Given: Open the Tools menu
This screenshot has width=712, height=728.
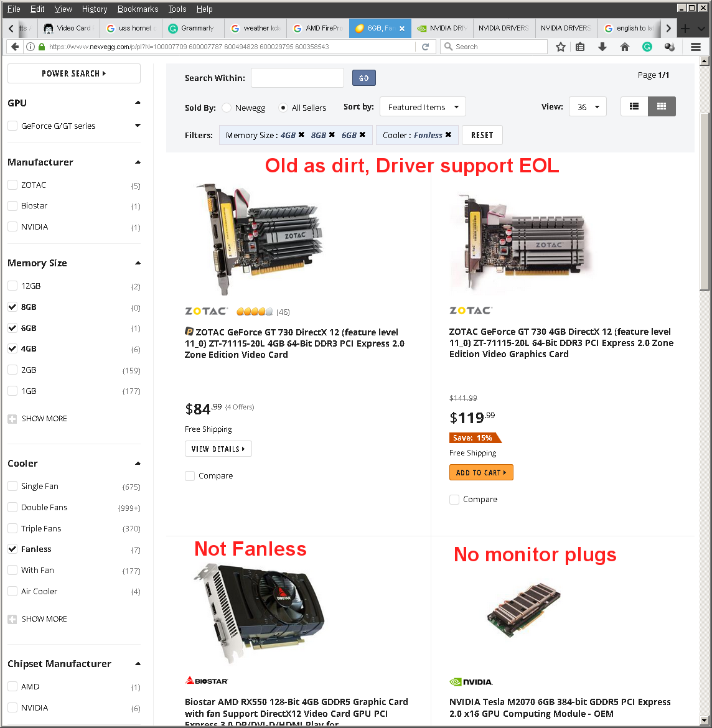Looking at the screenshot, I should 177,9.
